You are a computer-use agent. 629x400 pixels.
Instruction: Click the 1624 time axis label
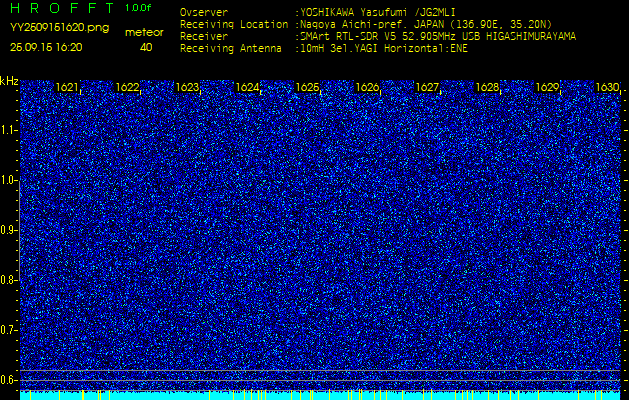tap(247, 87)
